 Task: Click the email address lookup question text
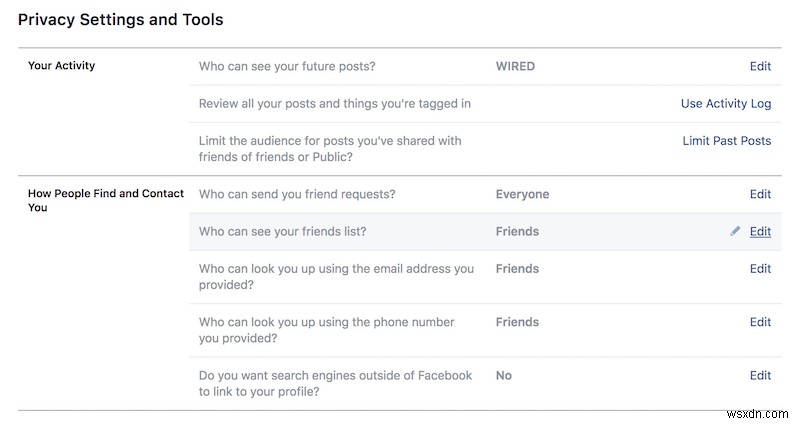pos(336,276)
